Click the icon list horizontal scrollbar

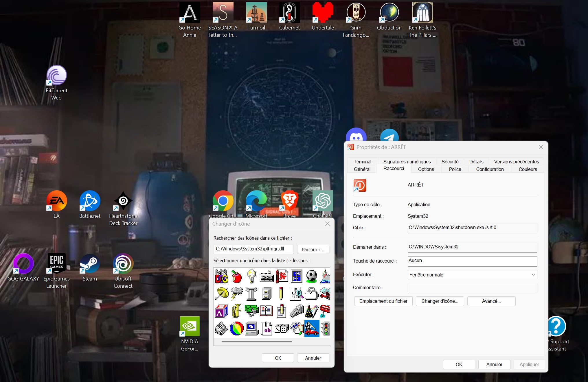tap(257, 342)
